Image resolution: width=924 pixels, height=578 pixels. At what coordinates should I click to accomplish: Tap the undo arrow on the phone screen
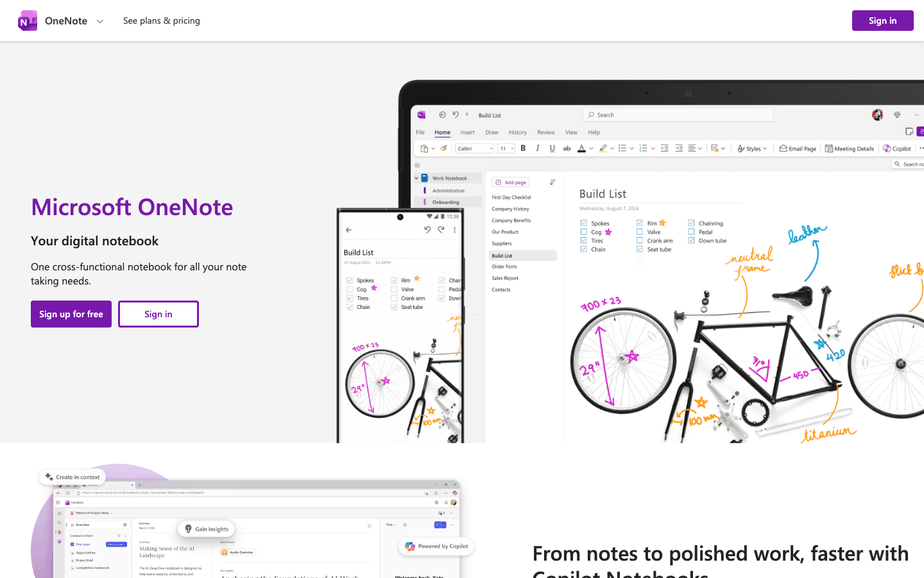pos(427,229)
